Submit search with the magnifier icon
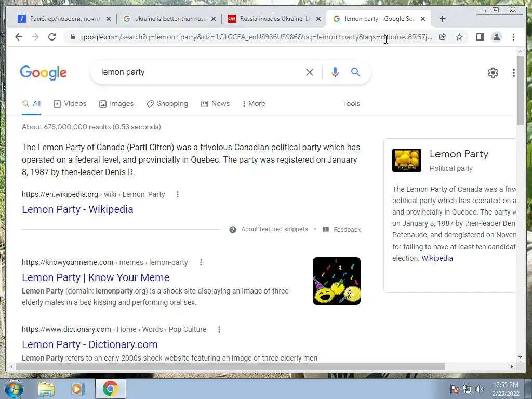Screen dimensions: 532x399 [355, 72]
